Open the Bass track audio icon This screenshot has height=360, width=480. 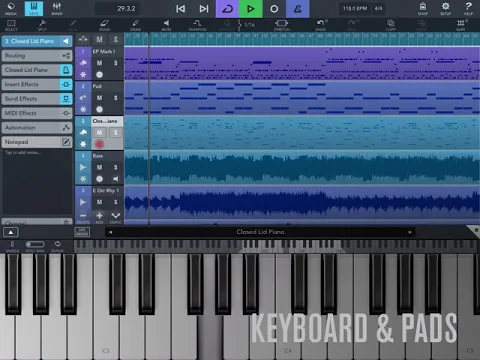pos(83,167)
